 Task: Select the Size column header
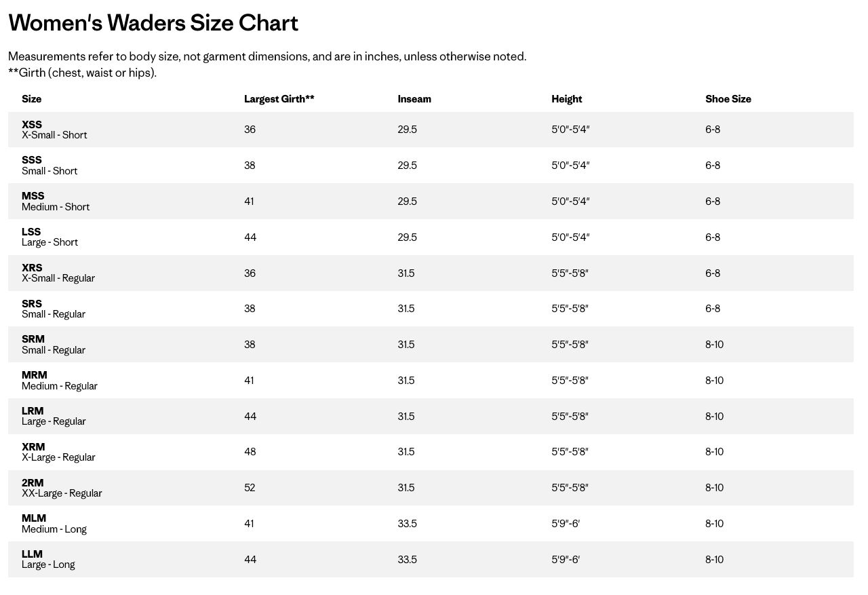[x=31, y=99]
